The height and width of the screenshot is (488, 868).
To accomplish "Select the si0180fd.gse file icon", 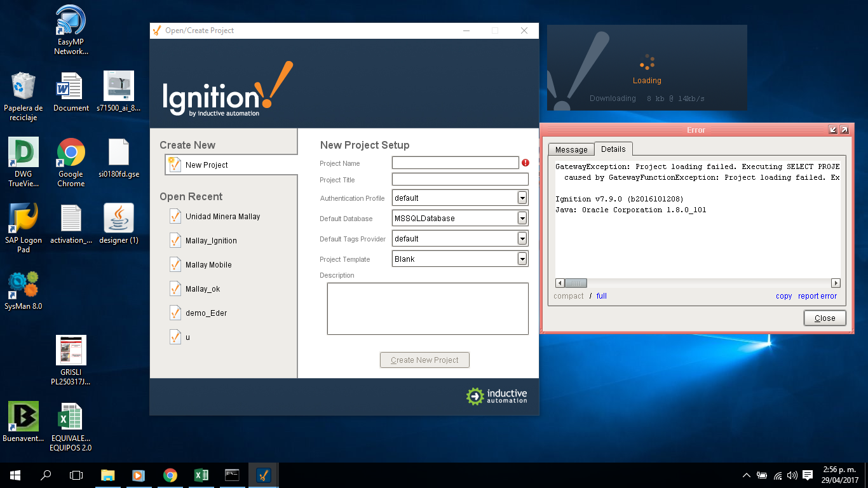I will [119, 158].
